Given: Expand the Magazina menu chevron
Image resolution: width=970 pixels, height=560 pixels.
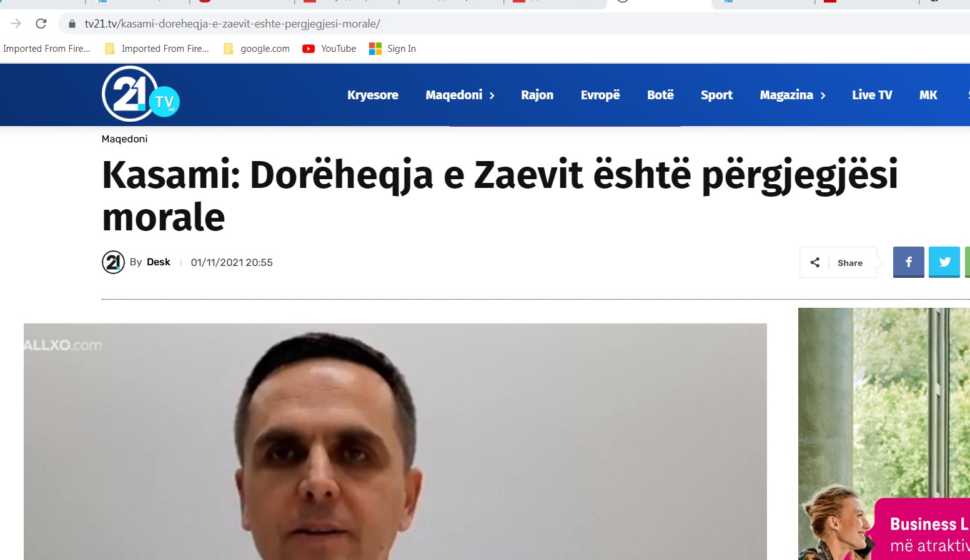Looking at the screenshot, I should 823,96.
